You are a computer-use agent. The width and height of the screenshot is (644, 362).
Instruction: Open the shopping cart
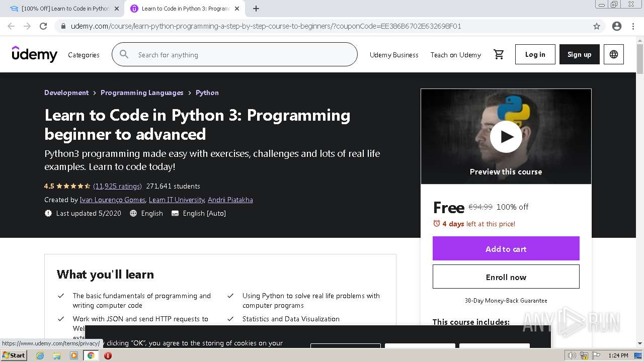click(x=499, y=54)
